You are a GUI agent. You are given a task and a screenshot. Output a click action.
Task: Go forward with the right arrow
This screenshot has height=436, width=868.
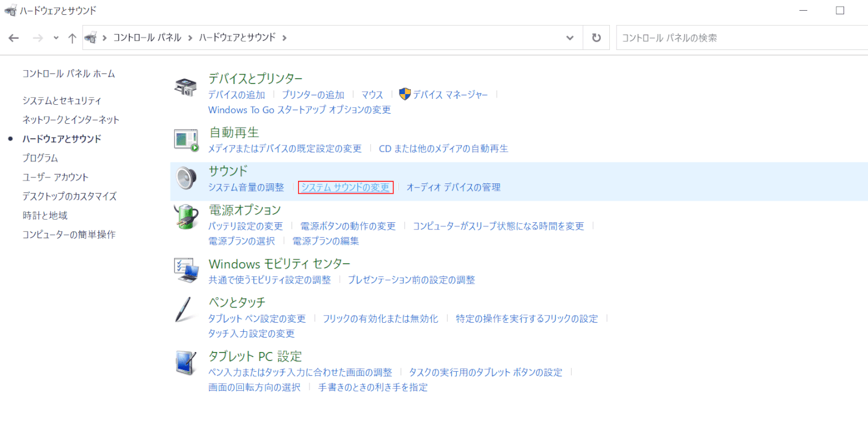[38, 38]
